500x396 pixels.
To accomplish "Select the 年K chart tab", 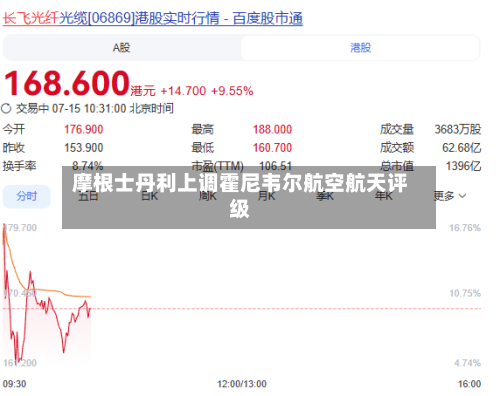I will 384,196.
